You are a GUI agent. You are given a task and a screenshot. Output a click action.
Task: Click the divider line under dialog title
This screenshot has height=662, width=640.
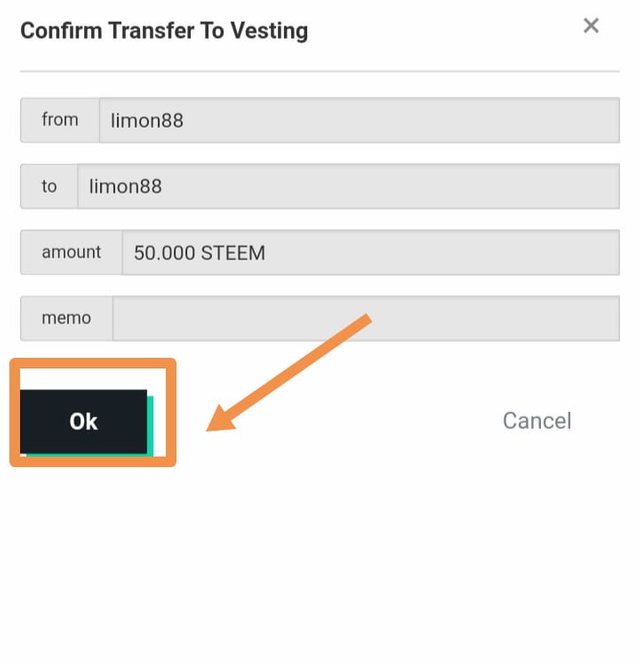pos(320,71)
